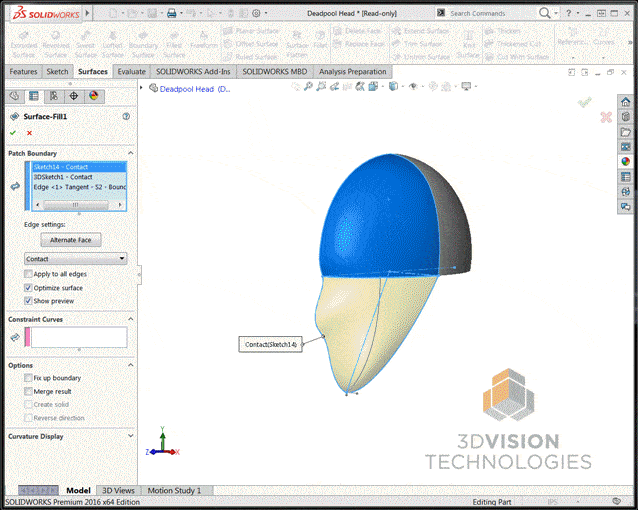Open the 3D Views bottom tab

118,490
